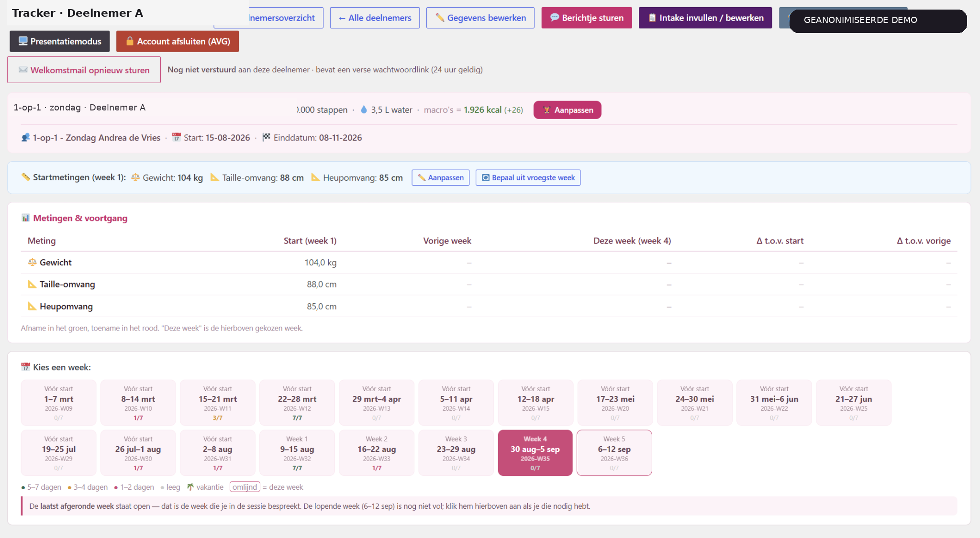The width and height of the screenshot is (980, 538).
Task: Click the Gewicht row label
Action: [x=56, y=263]
